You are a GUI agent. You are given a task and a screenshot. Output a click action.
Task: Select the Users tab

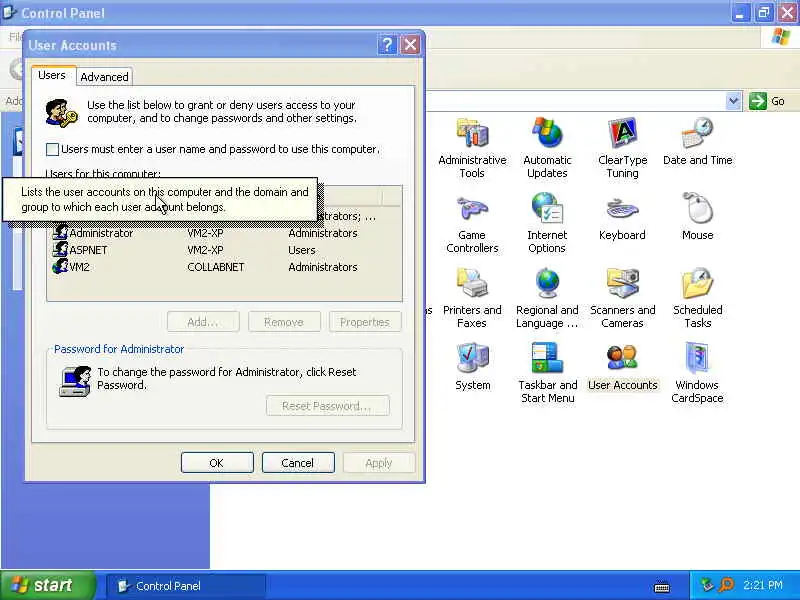pyautogui.click(x=52, y=75)
